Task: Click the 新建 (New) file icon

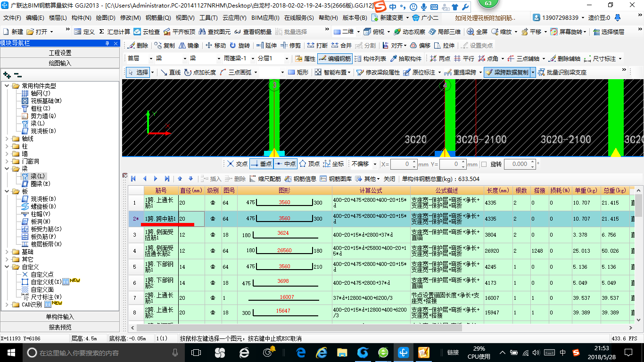Action: click(13, 32)
